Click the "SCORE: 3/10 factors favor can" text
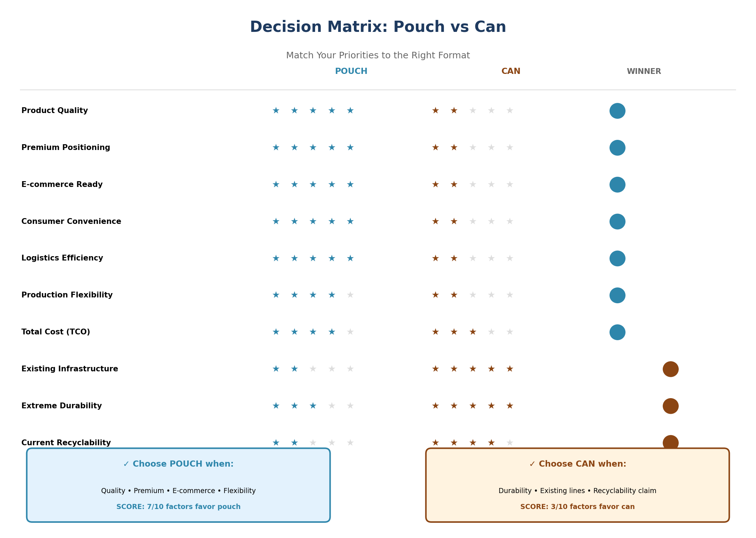Screen dimensions: 756x538 (577, 507)
